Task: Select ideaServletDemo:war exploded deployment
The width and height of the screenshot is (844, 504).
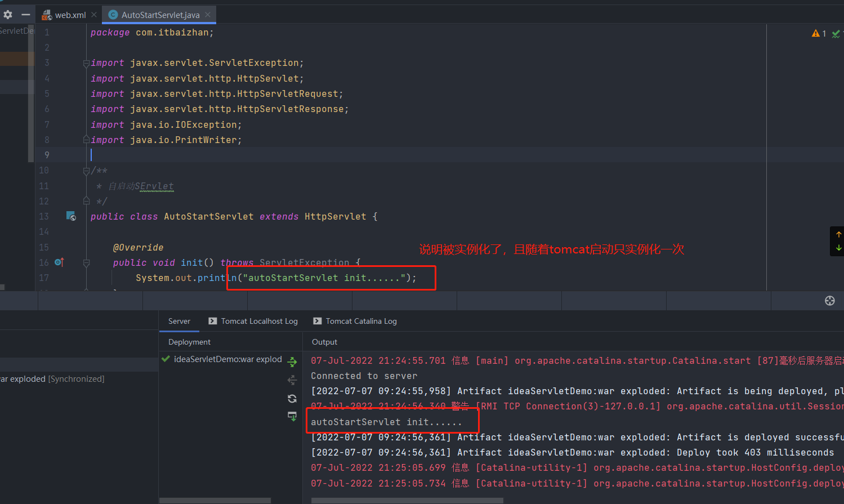Action: [x=222, y=359]
